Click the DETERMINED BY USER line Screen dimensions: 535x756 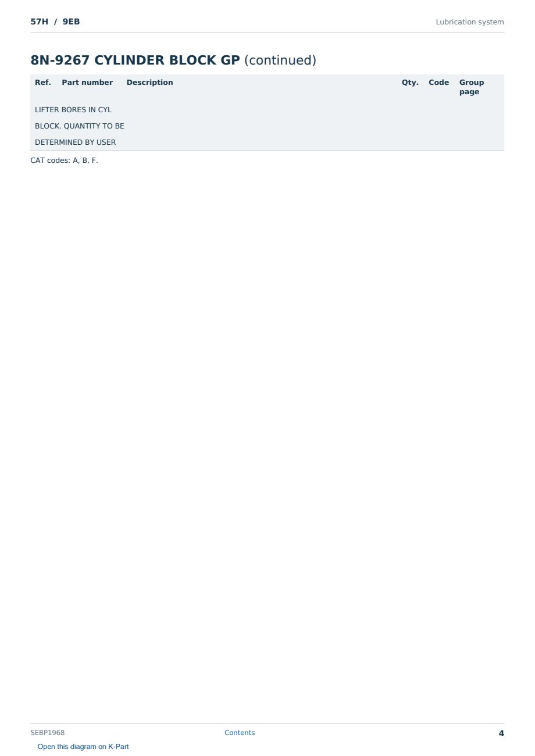click(75, 142)
